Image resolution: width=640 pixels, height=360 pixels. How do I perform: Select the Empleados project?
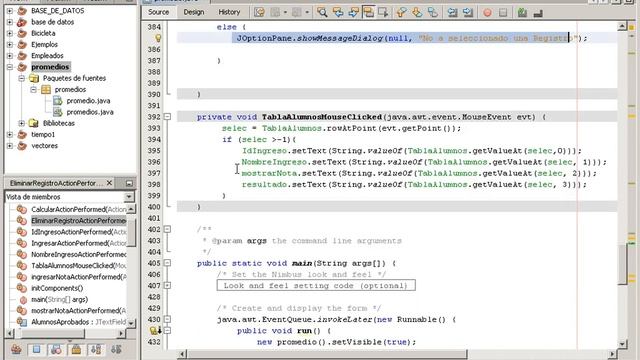(x=47, y=56)
